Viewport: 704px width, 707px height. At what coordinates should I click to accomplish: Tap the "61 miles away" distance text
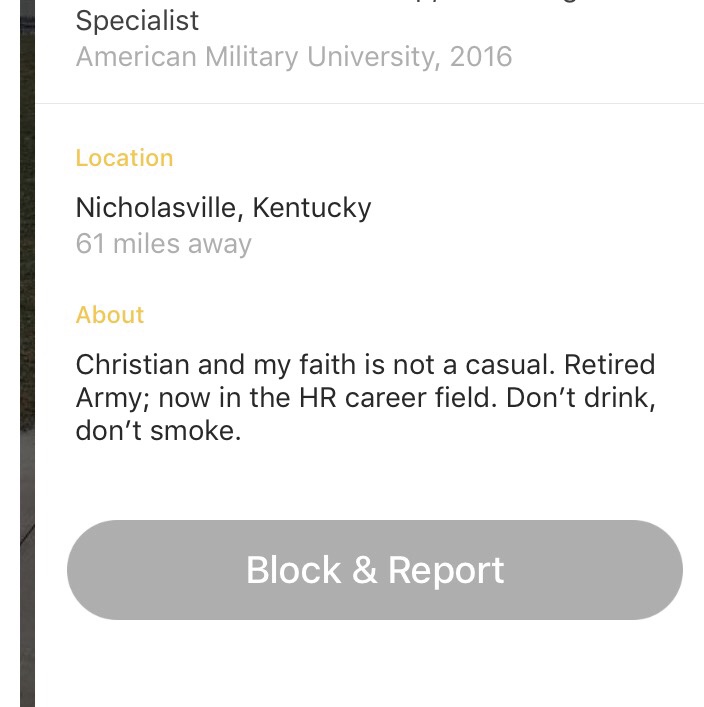pyautogui.click(x=163, y=244)
